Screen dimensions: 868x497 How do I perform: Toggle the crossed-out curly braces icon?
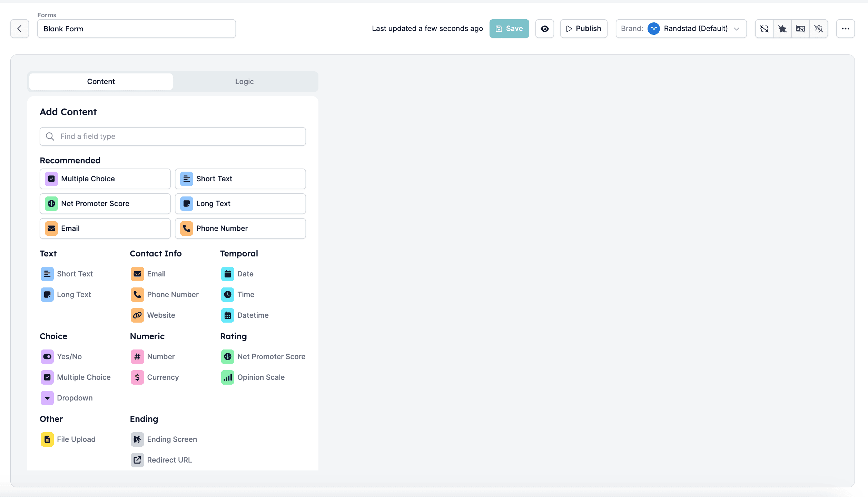click(x=764, y=29)
